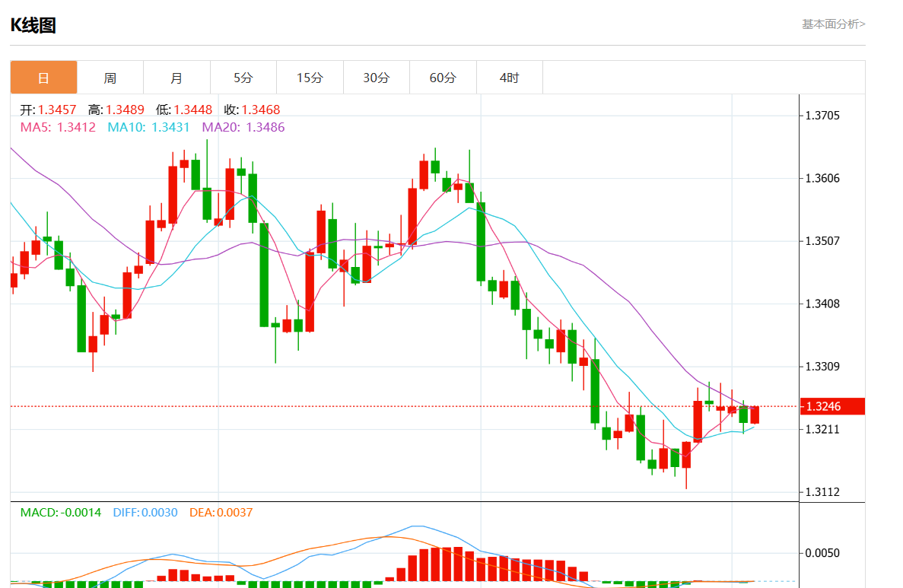Open the 5分 timeframe tab
The image size is (903, 588).
point(243,77)
